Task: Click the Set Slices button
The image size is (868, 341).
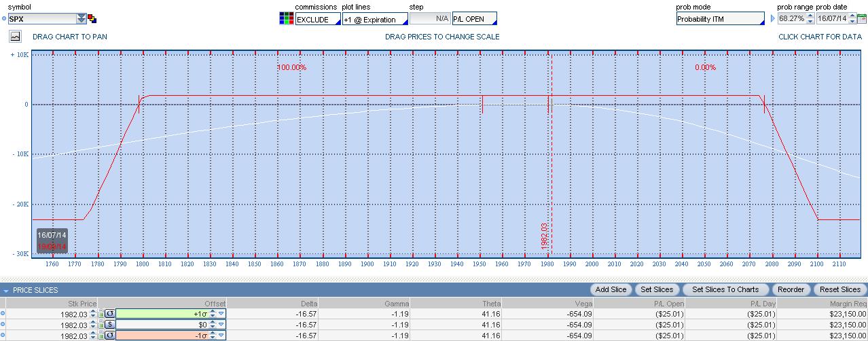Action: [x=657, y=289]
